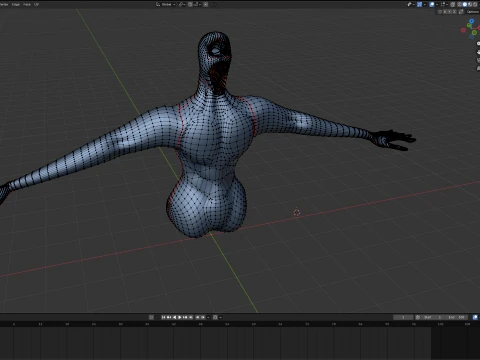
Task: Click the current frame number field
Action: 403,317
